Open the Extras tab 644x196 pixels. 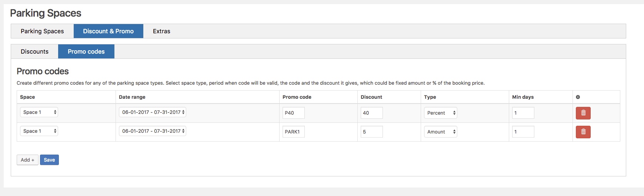pos(161,31)
